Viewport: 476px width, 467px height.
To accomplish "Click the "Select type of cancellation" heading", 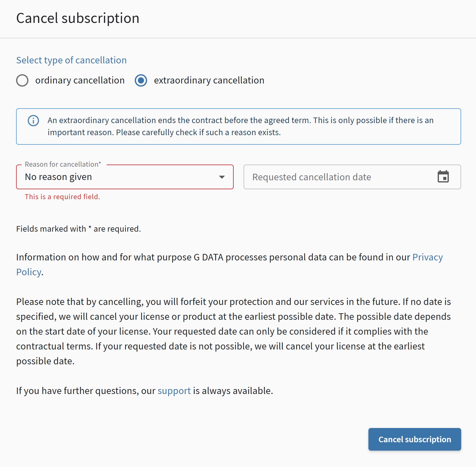I will 71,60.
